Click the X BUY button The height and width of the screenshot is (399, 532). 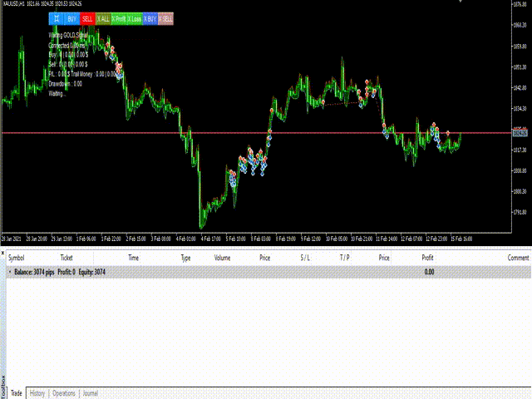click(150, 18)
